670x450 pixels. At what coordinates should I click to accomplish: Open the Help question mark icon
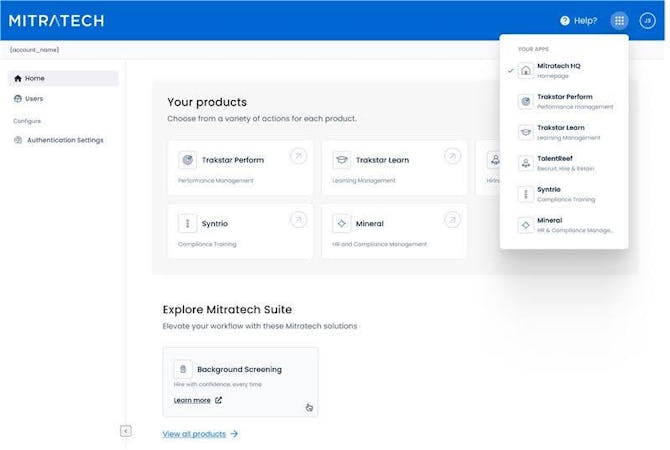565,21
